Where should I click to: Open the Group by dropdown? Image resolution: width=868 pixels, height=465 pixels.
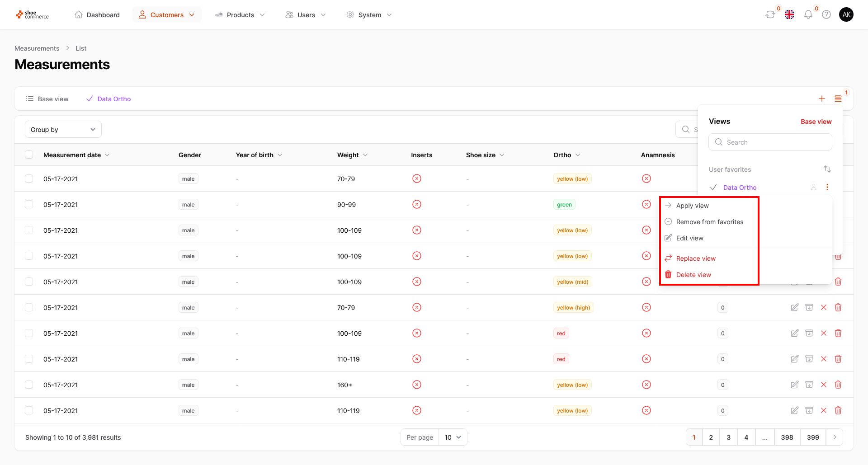(x=63, y=130)
